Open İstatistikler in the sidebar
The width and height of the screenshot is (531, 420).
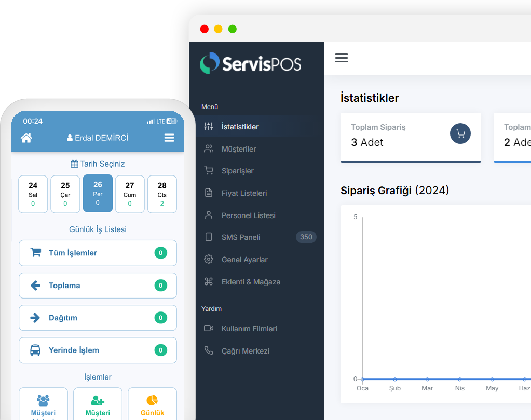pyautogui.click(x=240, y=127)
